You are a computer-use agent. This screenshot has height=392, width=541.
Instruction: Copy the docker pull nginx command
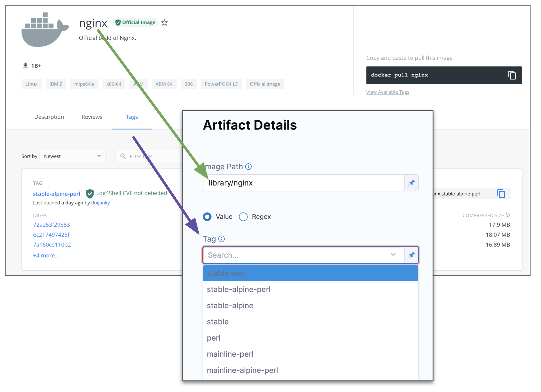click(512, 75)
